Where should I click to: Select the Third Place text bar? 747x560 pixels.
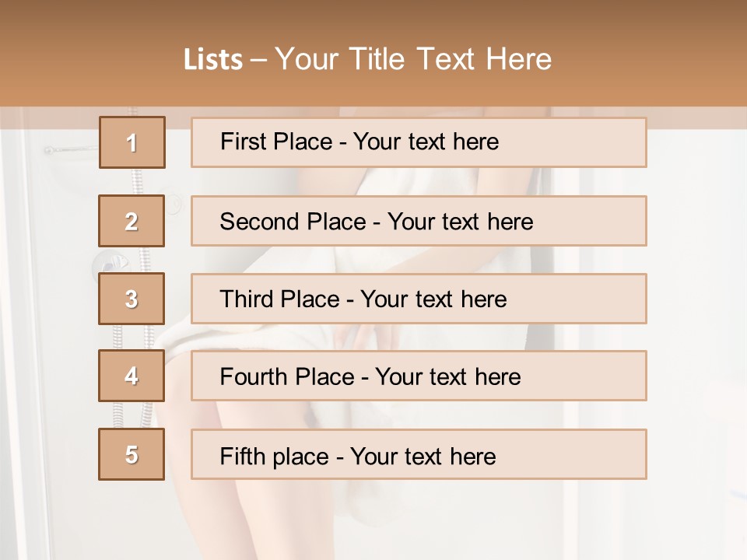point(419,299)
